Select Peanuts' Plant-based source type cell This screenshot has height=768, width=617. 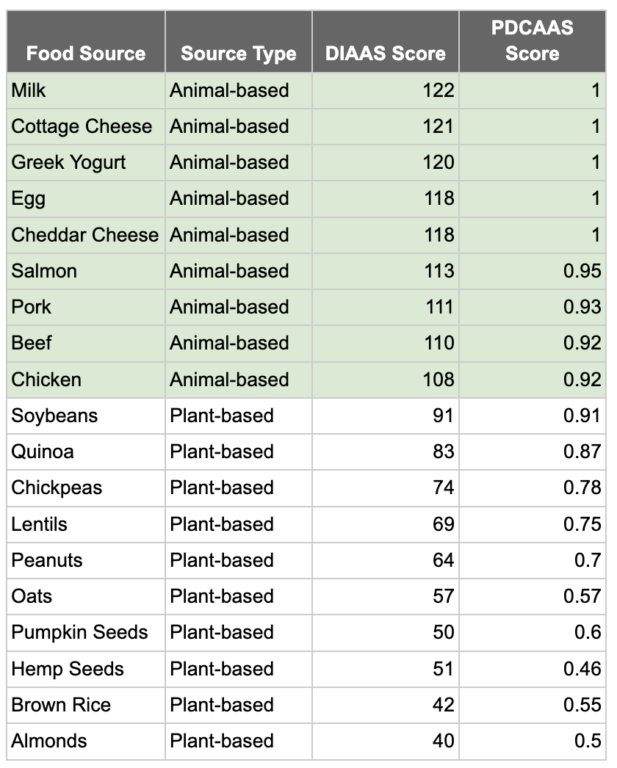coord(238,560)
